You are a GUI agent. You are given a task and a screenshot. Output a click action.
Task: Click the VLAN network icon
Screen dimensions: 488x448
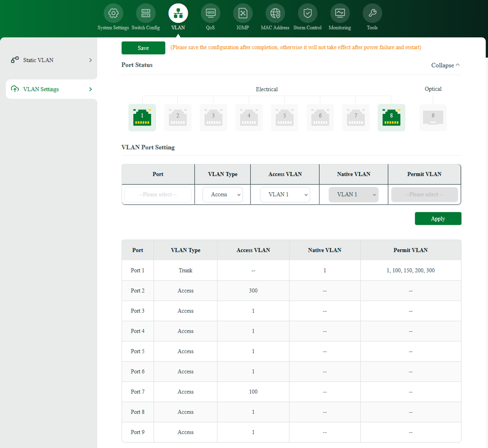[178, 13]
